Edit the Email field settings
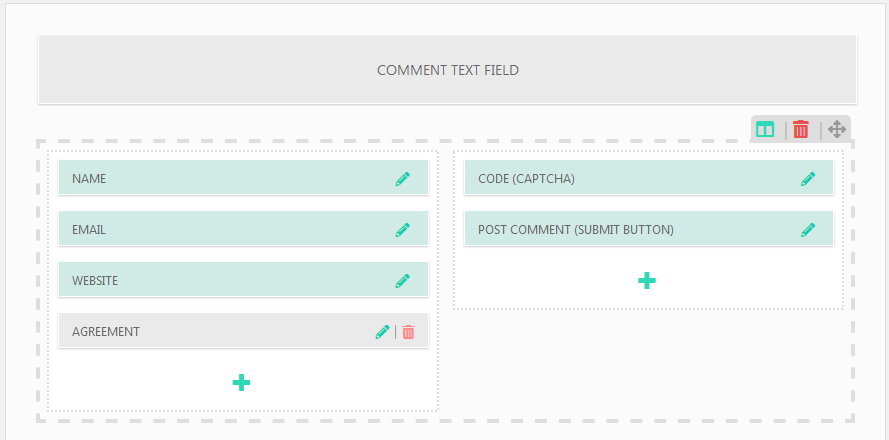Viewport: 889px width, 440px height. pyautogui.click(x=402, y=230)
